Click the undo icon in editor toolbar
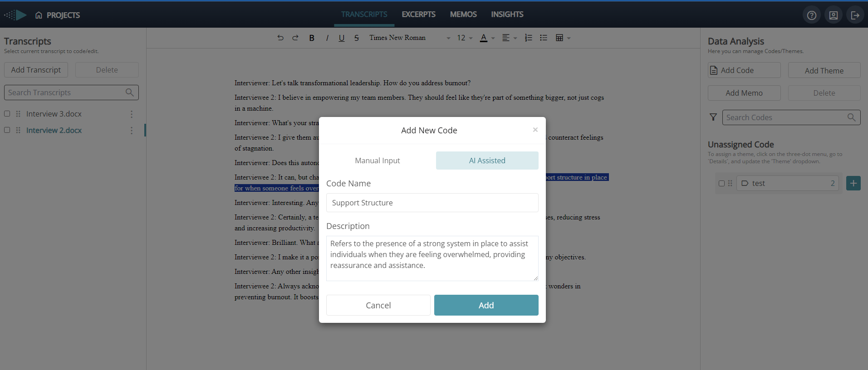The height and width of the screenshot is (370, 868). point(280,38)
